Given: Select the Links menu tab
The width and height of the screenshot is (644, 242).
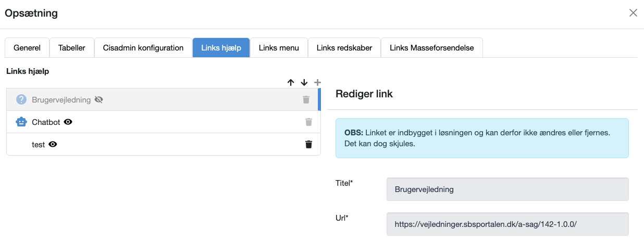Looking at the screenshot, I should pyautogui.click(x=279, y=48).
